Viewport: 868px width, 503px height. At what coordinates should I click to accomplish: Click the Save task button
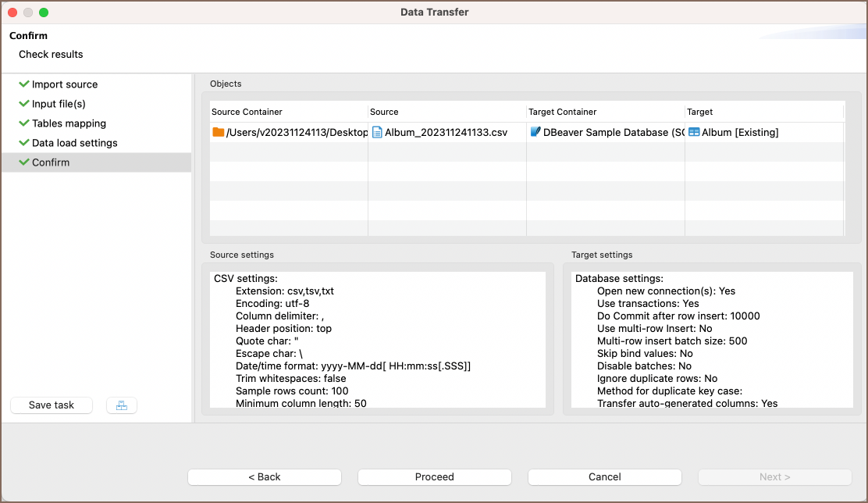pos(52,405)
